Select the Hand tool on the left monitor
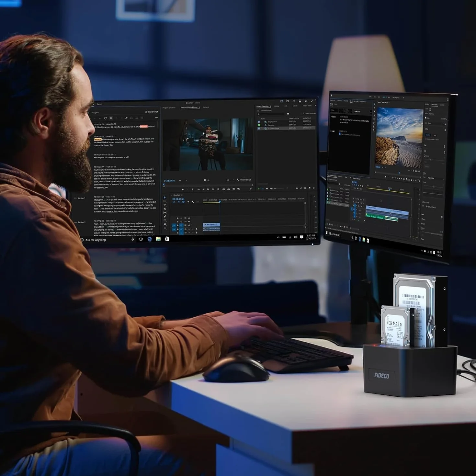This screenshot has height=476, width=476. pos(164,224)
